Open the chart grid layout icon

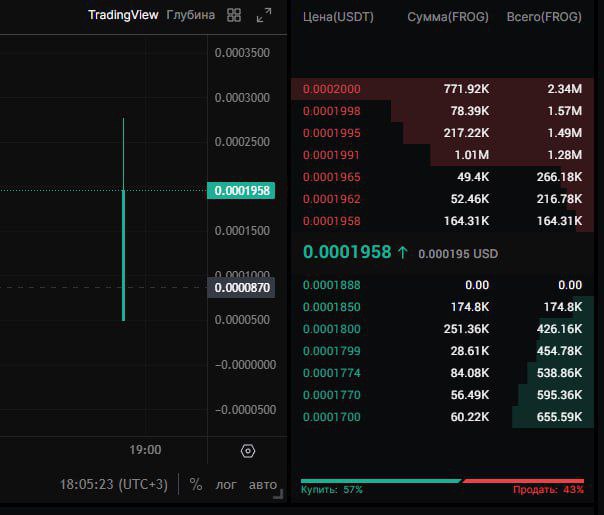[234, 15]
